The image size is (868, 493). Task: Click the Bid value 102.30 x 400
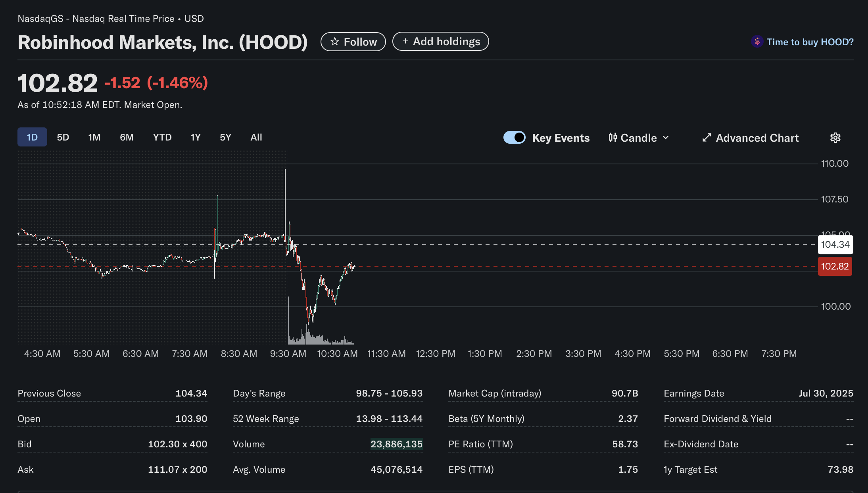177,444
